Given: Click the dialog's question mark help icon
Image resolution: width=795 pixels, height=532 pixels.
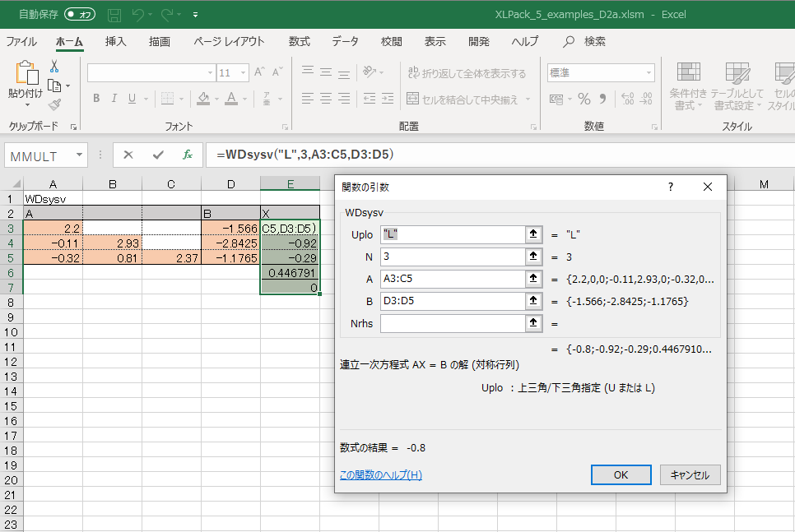Looking at the screenshot, I should pos(671,187).
